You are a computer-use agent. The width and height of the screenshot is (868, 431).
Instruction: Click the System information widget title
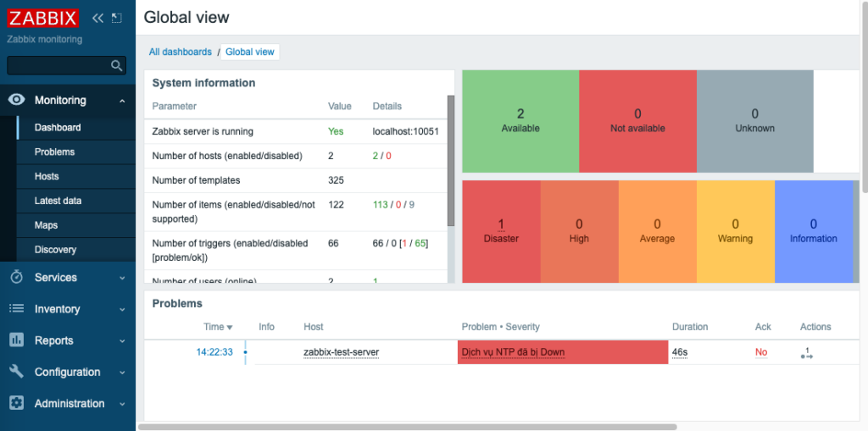coord(203,83)
